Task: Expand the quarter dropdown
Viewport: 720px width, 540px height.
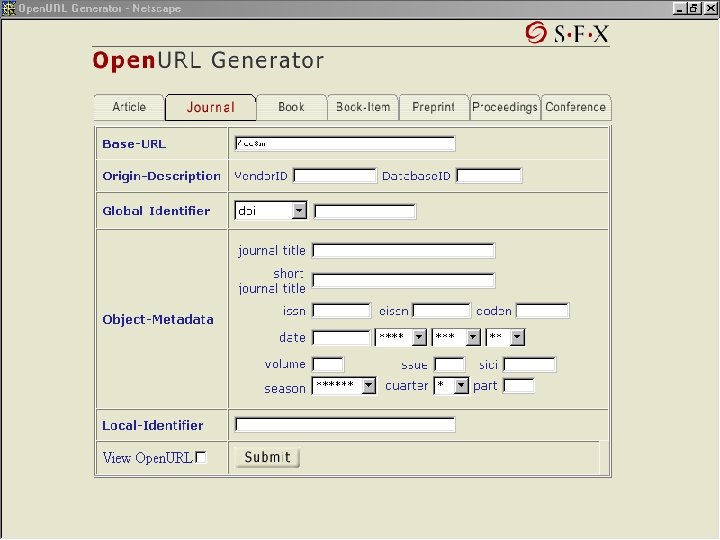Action: point(451,386)
